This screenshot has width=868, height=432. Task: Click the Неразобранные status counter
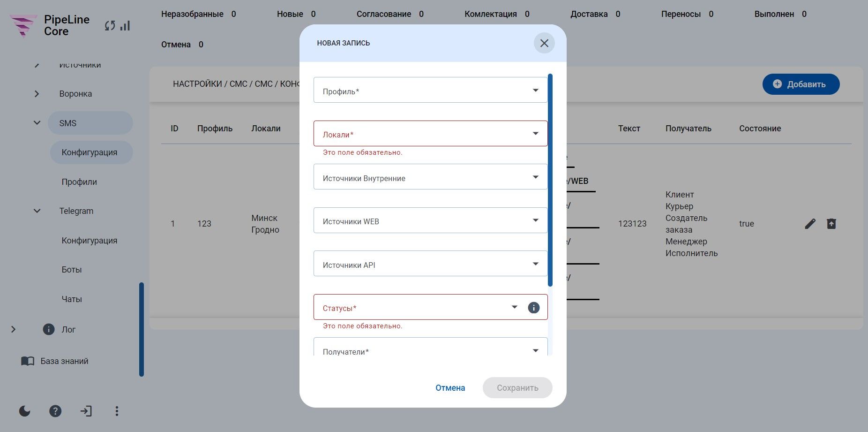pos(199,14)
